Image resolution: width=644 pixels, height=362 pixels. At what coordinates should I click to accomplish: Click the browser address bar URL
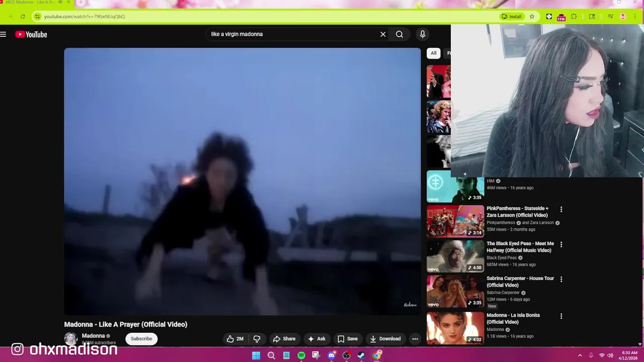(85, 17)
